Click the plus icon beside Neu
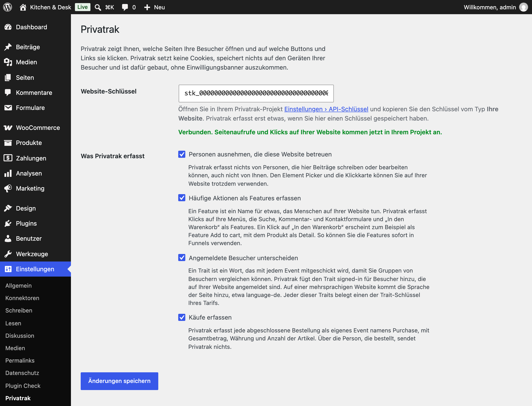 pyautogui.click(x=147, y=7)
